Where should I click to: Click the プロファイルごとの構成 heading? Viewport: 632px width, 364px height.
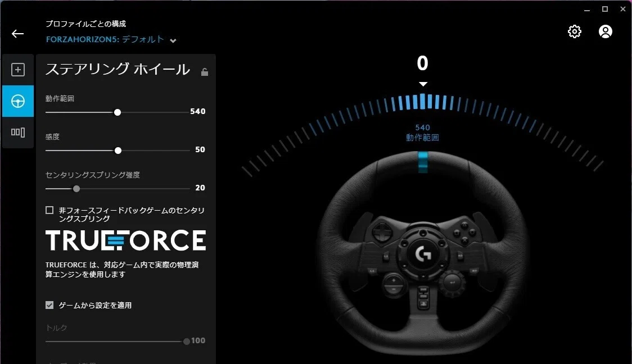click(86, 24)
